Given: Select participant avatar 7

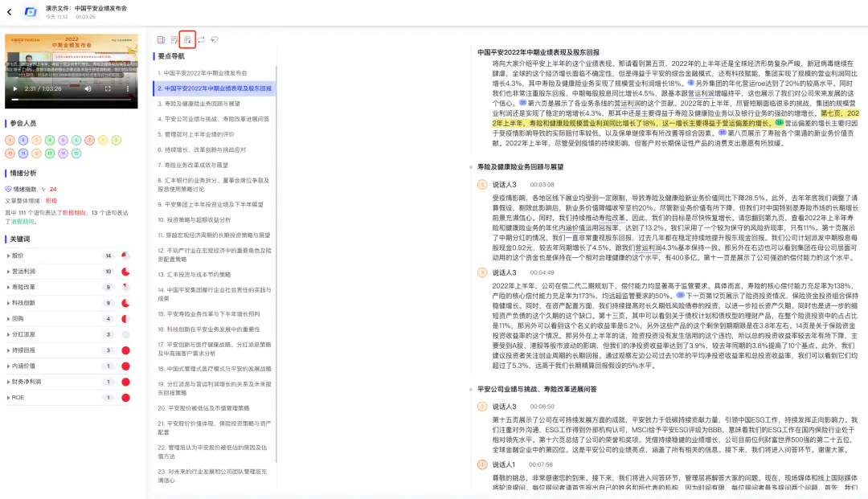Looking at the screenshot, I should 90,140.
